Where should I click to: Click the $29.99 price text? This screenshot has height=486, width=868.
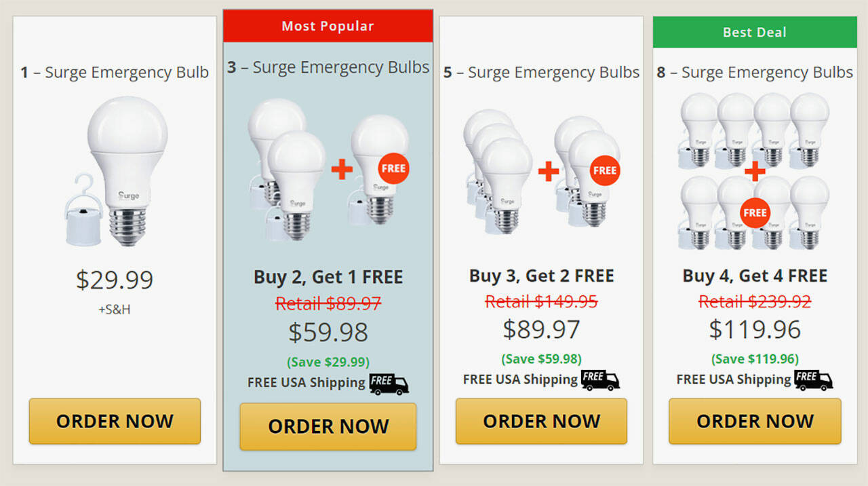point(115,280)
